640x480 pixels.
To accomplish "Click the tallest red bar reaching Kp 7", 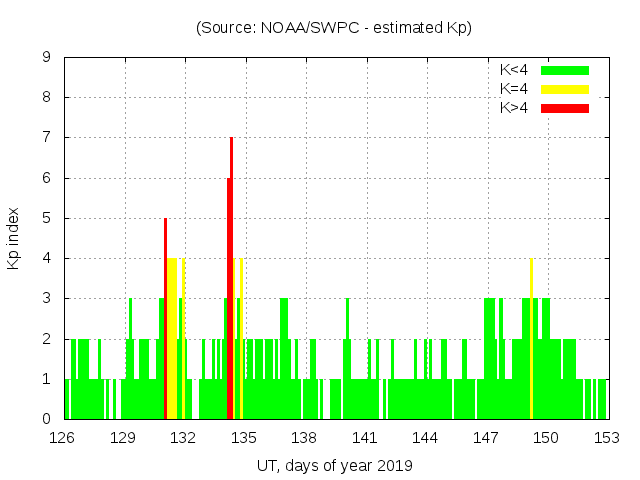I will pyautogui.click(x=232, y=280).
